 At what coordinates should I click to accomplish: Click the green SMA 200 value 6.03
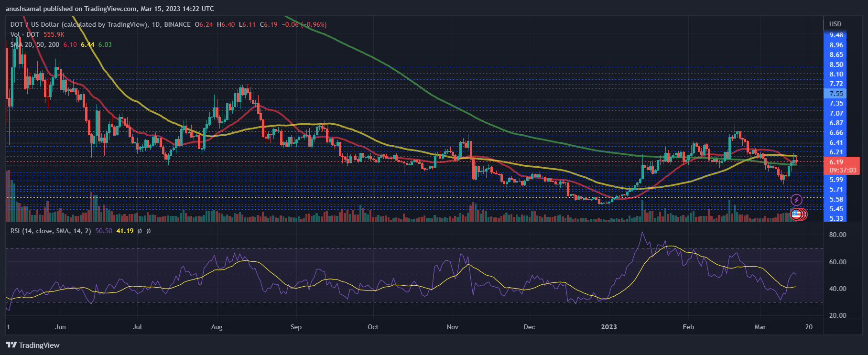pos(105,44)
